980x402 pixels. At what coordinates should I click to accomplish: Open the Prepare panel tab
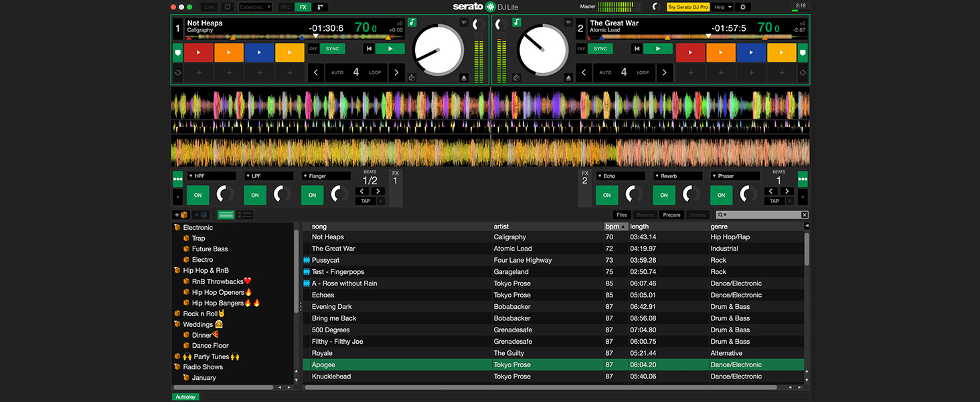coord(671,215)
